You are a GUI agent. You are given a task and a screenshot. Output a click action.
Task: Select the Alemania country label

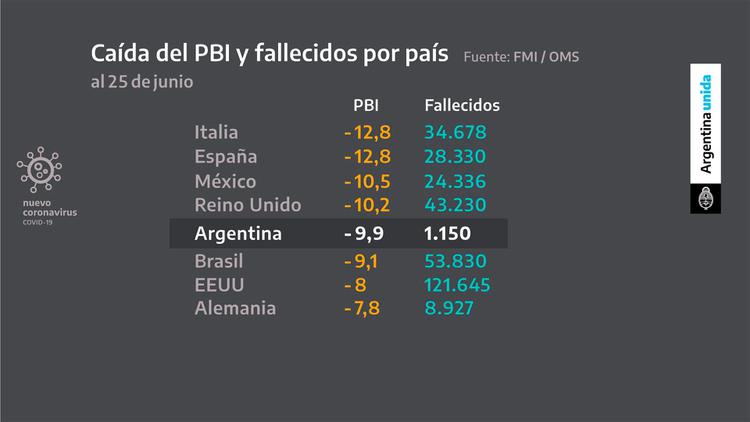click(235, 309)
